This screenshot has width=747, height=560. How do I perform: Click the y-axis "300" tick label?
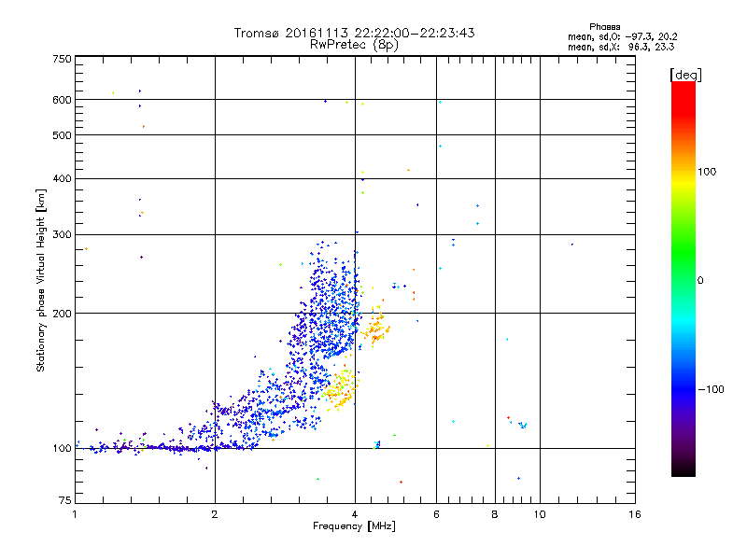pyautogui.click(x=63, y=235)
